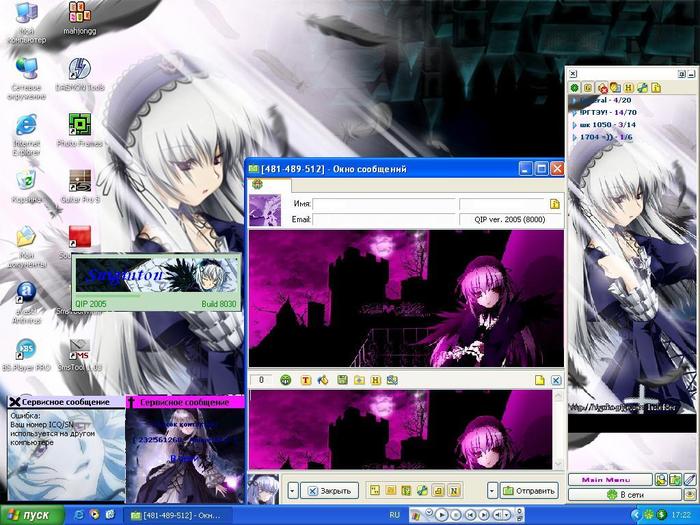
Task: Expand the шк 1050 - 3/14 group
Action: click(x=604, y=125)
